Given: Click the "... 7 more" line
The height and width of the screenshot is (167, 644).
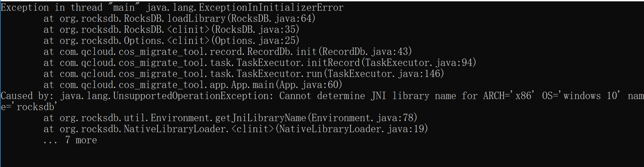Looking at the screenshot, I should click(x=70, y=140).
